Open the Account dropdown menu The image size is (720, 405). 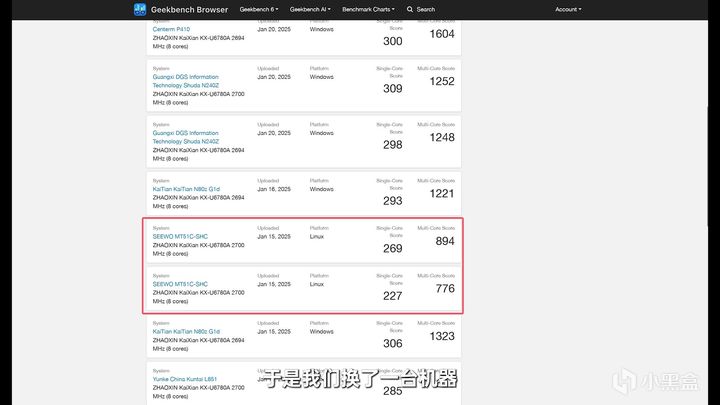pyautogui.click(x=568, y=9)
